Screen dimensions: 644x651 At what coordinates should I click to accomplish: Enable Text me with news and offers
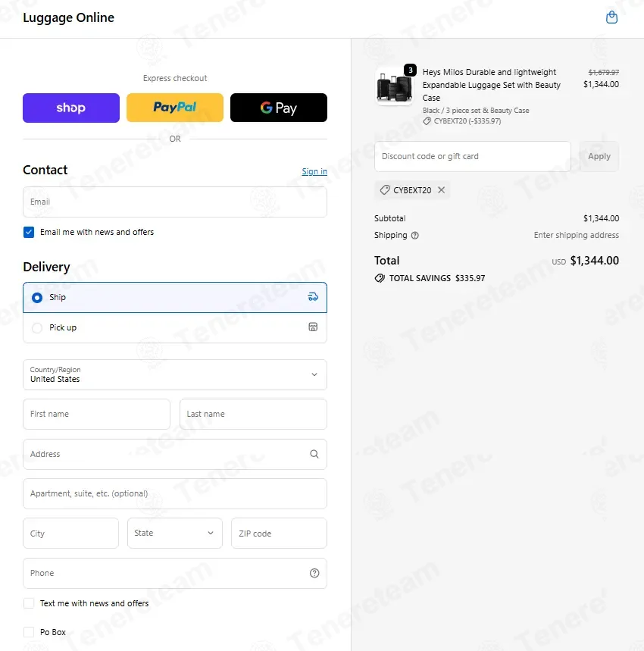point(29,603)
